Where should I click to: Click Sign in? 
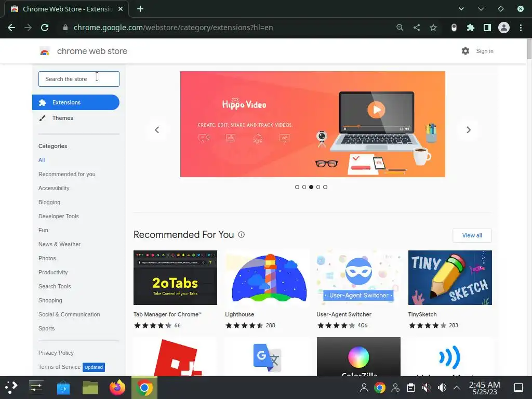[485, 51]
